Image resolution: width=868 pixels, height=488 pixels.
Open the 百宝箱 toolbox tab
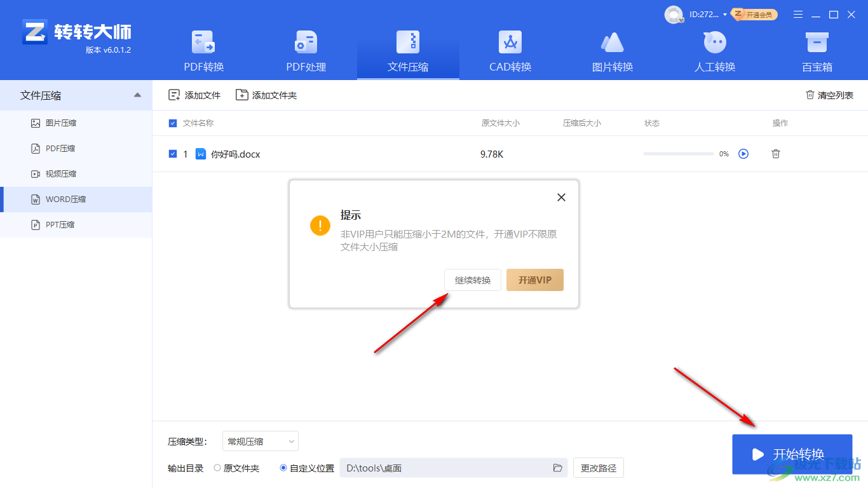click(817, 52)
